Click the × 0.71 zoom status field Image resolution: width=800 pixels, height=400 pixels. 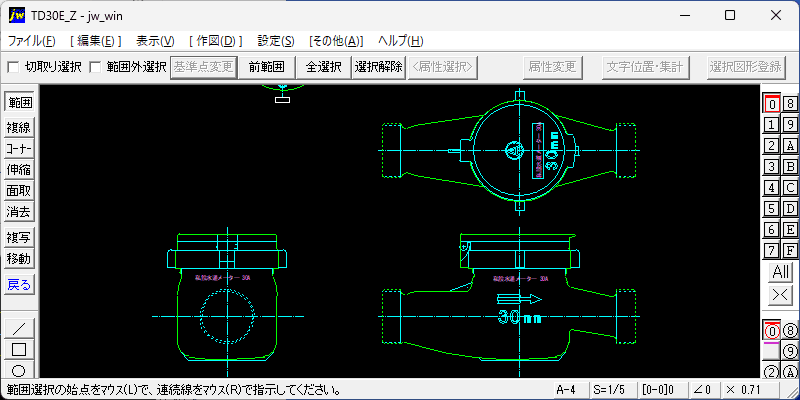(749, 390)
